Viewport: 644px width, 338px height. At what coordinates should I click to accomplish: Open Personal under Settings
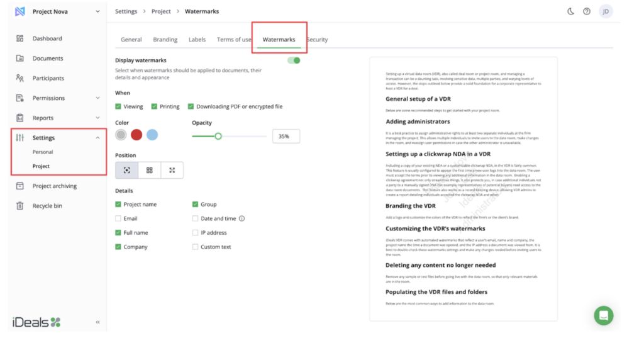(43, 152)
